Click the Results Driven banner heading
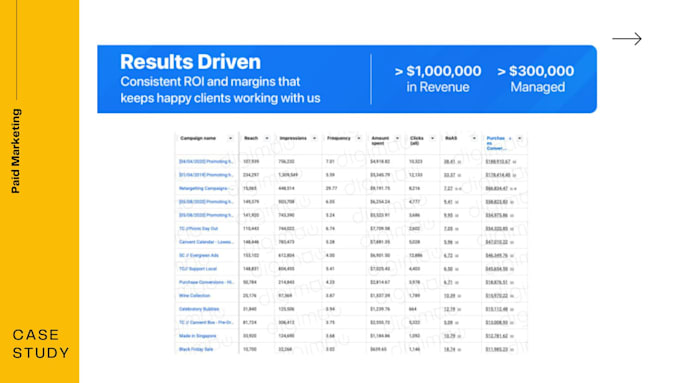The height and width of the screenshot is (383, 680). pos(190,62)
